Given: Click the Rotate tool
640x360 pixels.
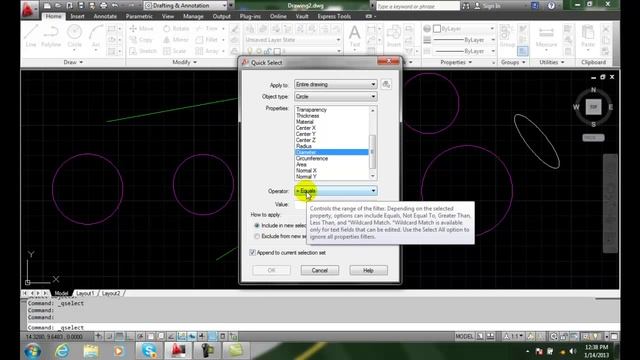Looking at the screenshot, I should coord(176,29).
